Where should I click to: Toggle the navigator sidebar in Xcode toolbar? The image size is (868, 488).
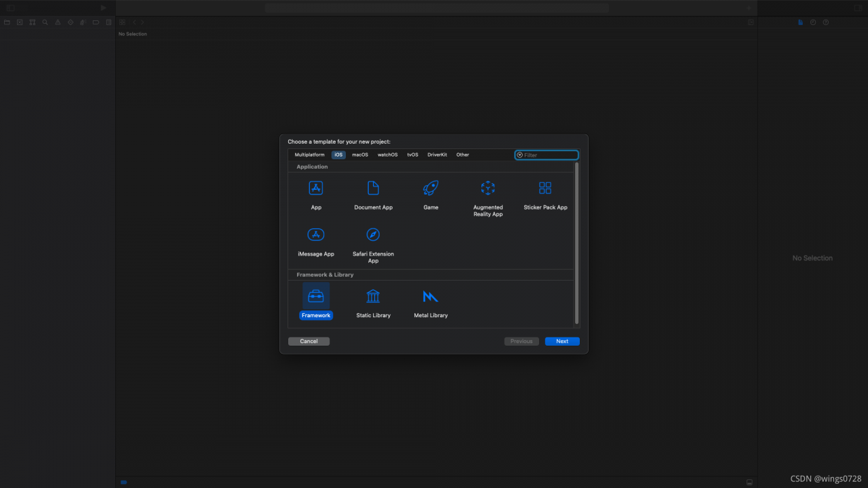point(11,7)
